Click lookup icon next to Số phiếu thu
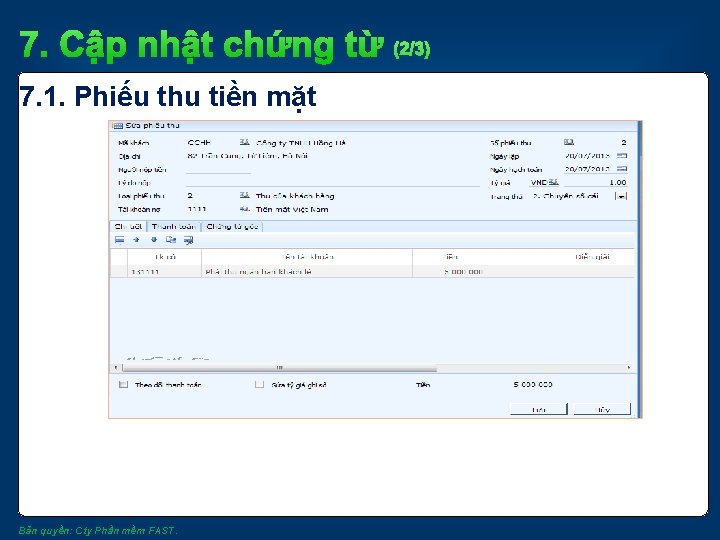The width and height of the screenshot is (720, 540). point(569,142)
